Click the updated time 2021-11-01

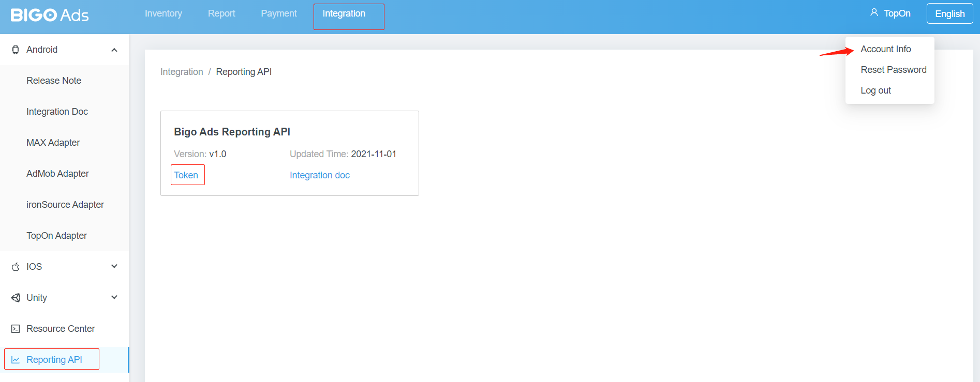coord(374,154)
